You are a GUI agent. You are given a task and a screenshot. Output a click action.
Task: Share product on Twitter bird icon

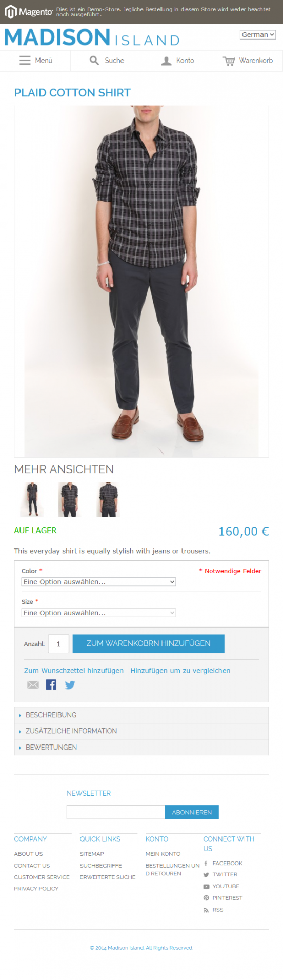[x=70, y=684]
